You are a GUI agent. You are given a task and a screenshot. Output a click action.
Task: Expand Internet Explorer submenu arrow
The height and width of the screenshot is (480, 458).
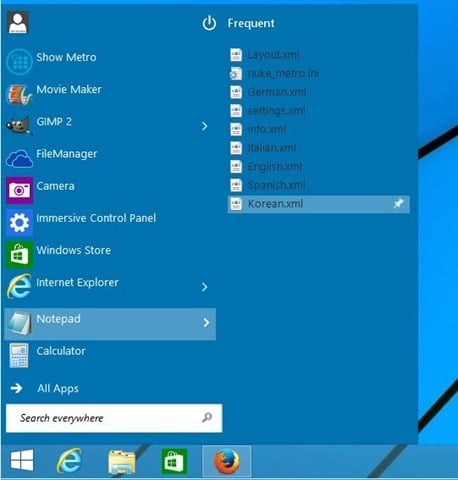coord(205,287)
